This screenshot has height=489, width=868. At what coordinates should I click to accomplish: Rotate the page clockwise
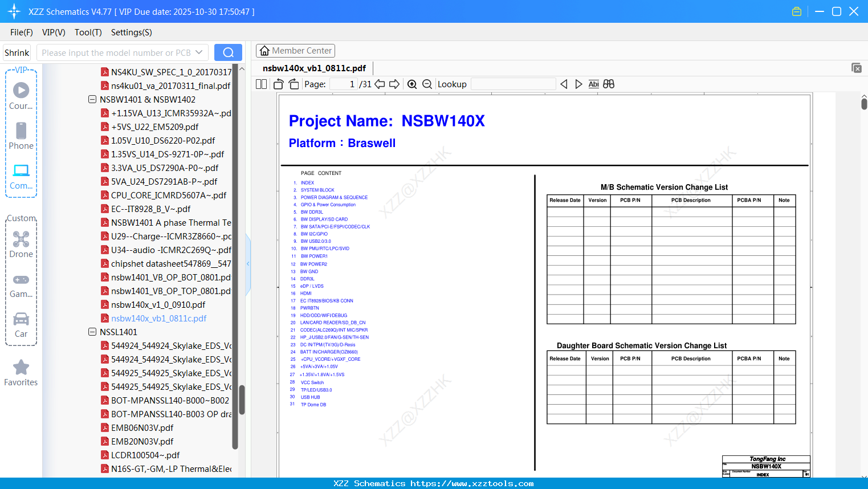pyautogui.click(x=294, y=84)
